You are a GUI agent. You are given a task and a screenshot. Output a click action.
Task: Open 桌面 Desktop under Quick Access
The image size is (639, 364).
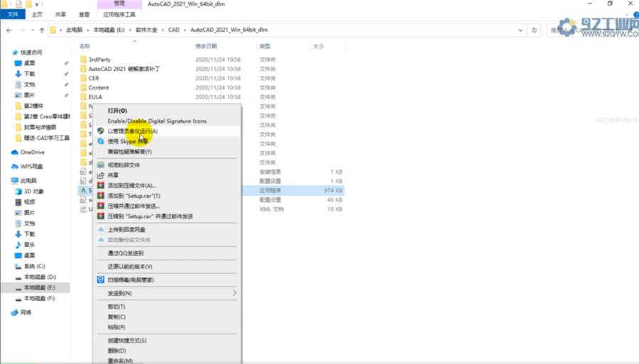(29, 63)
